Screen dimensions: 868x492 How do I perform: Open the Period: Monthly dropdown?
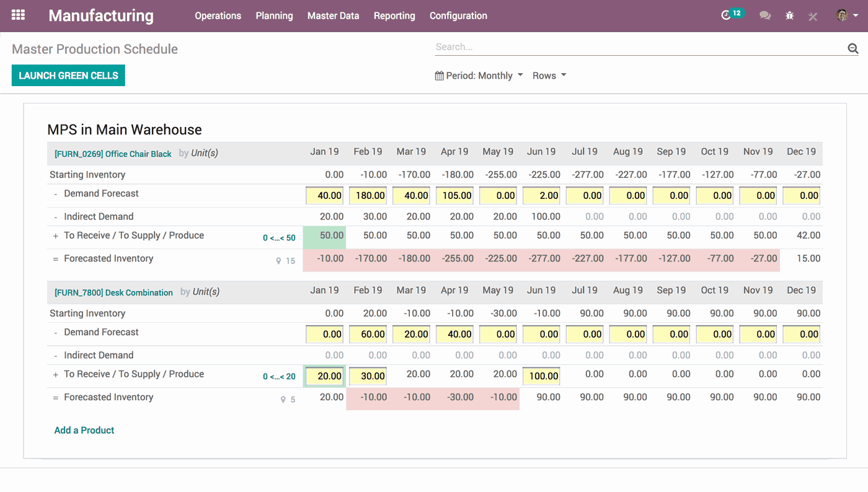480,75
